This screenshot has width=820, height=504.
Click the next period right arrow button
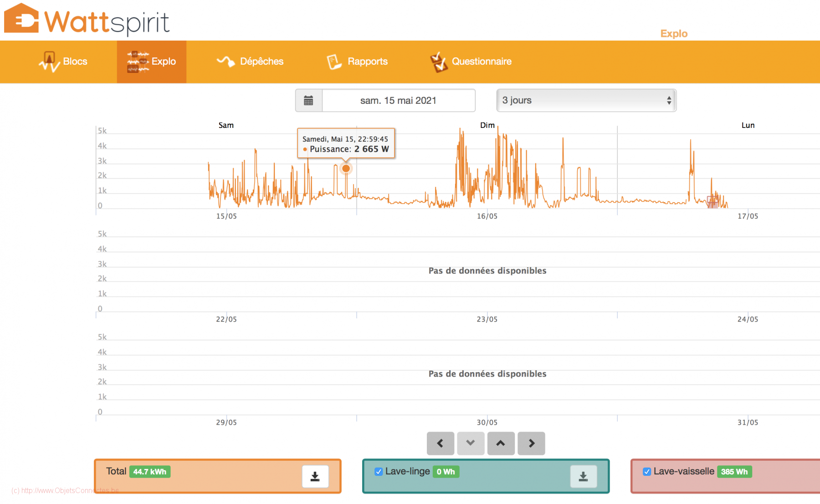point(531,443)
